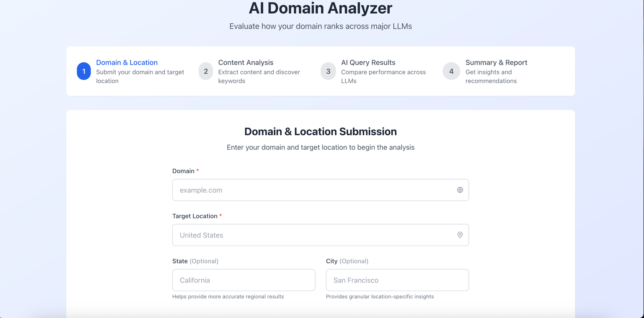Screen dimensions: 644x318
Task: Focus the Domain input field
Action: tap(320, 190)
